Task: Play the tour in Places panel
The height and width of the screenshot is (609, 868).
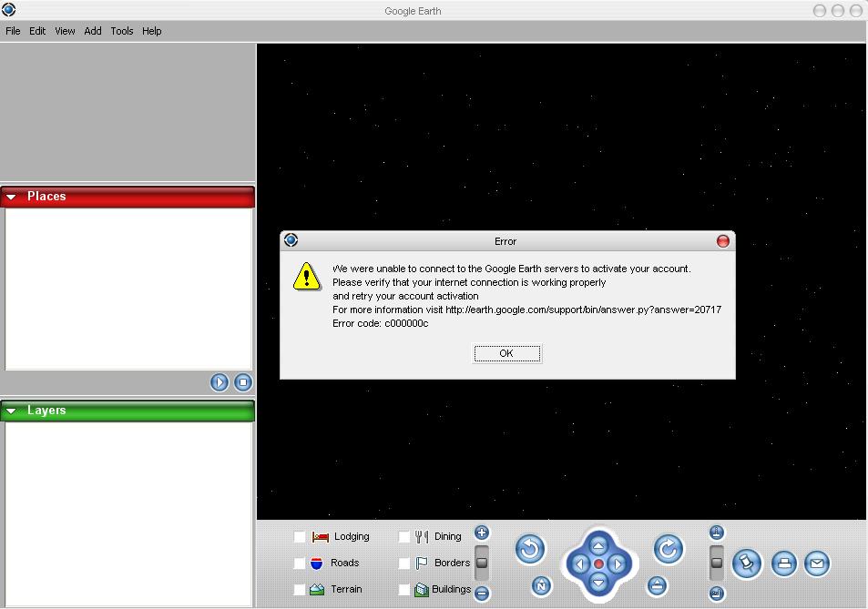Action: [220, 382]
